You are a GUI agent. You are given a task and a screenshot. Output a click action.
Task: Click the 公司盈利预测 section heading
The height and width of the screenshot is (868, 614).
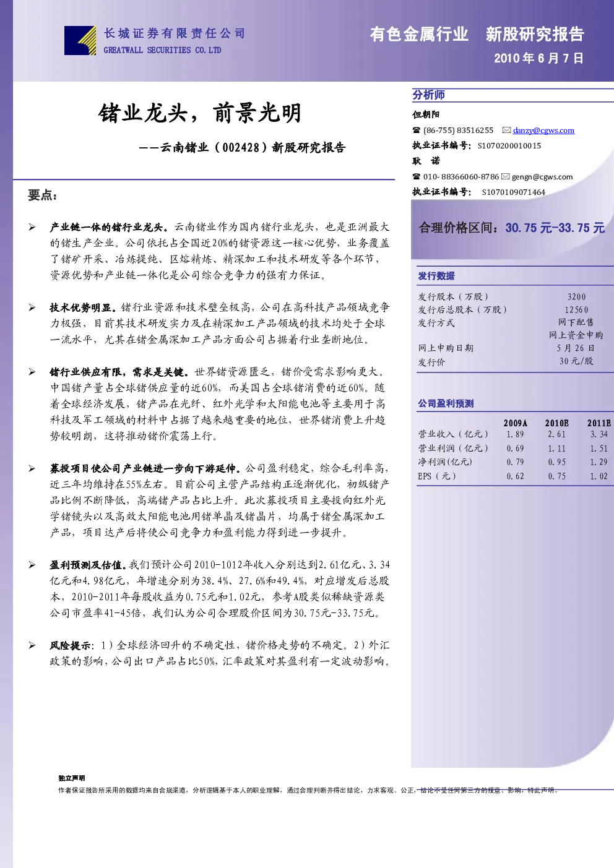point(446,403)
